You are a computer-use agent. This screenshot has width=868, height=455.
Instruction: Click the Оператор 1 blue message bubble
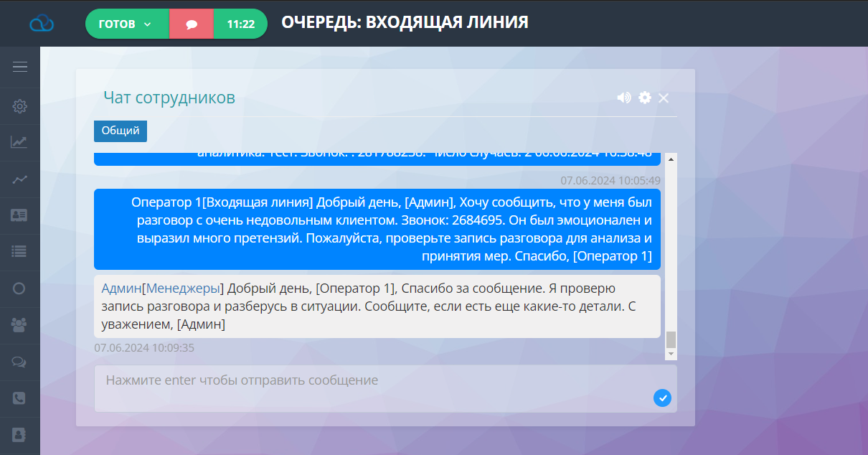point(377,229)
